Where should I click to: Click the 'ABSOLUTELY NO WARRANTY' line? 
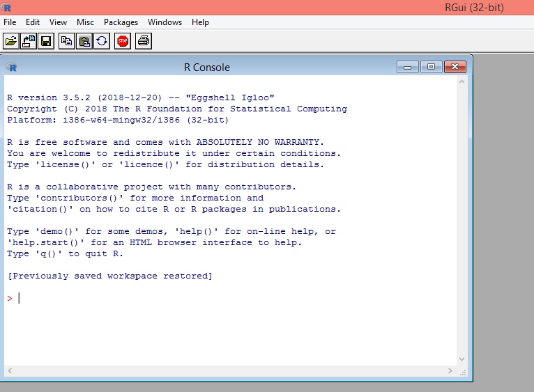click(165, 142)
